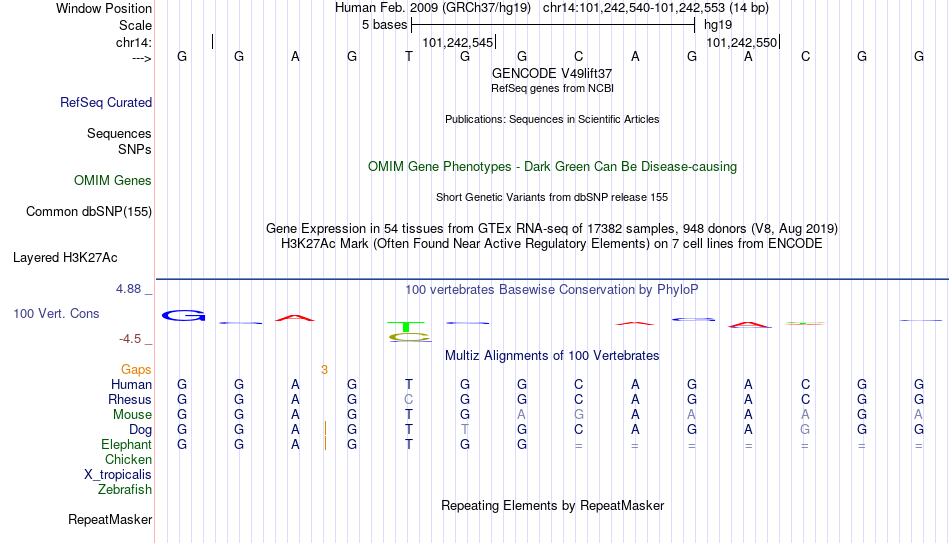Viewport: 950px width, 543px height.
Task: Click the chr14: row label
Action: click(x=134, y=42)
